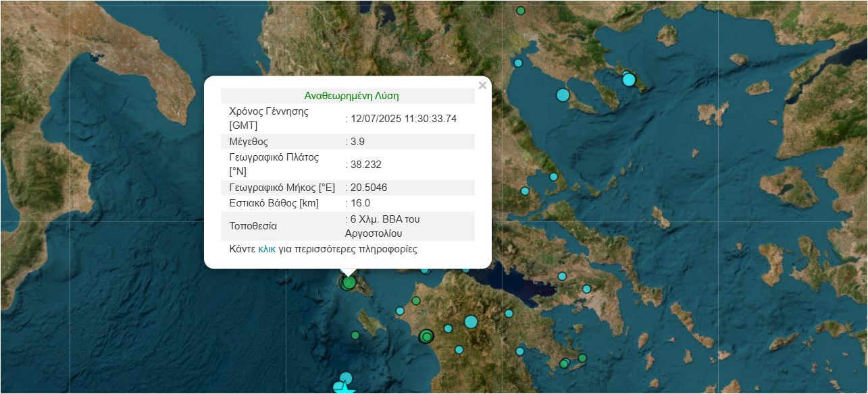This screenshot has height=394, width=868.
Task: Select the largest cyan marker in central Peloponnese
Action: (471, 322)
